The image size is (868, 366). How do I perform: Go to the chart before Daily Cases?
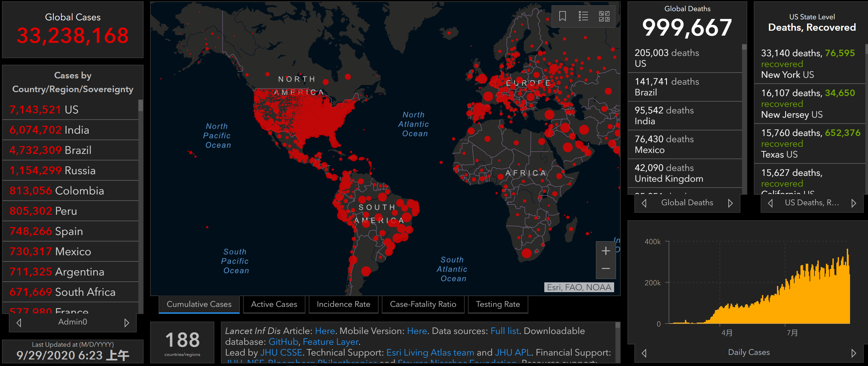point(644,353)
